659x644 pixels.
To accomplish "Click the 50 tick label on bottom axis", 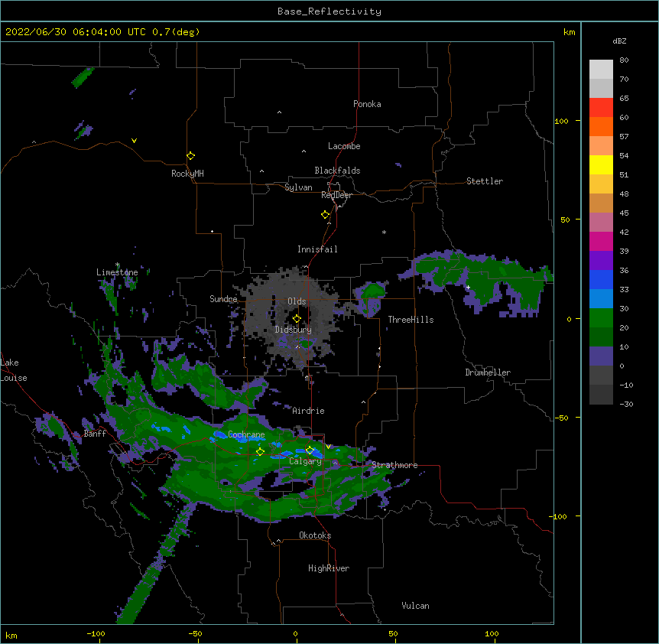I will point(393,633).
